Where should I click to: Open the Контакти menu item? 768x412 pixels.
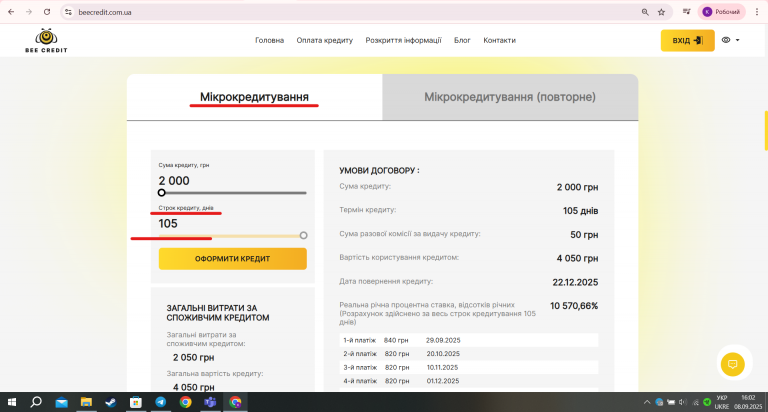tap(499, 40)
